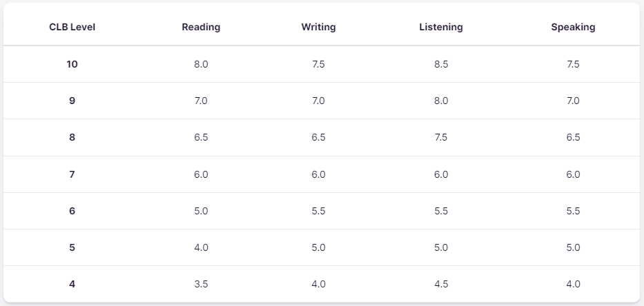Select CLB level 6 row label

[x=72, y=211]
